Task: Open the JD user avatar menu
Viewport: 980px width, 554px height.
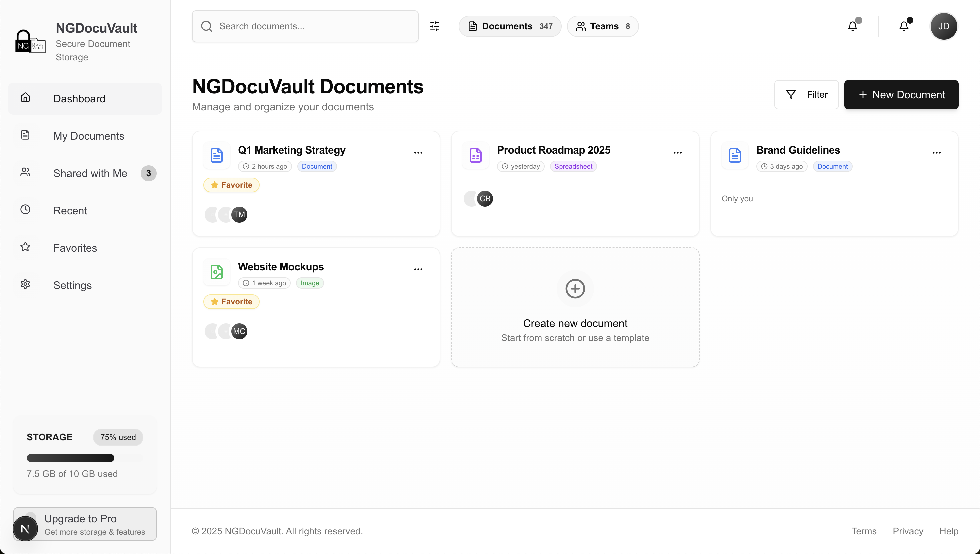Action: point(943,26)
